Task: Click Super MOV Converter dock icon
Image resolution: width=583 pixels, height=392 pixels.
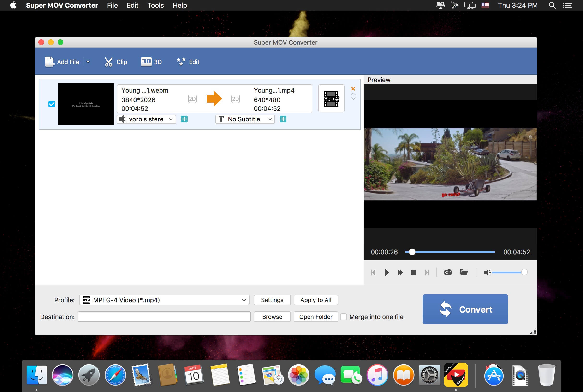Action: pos(456,375)
